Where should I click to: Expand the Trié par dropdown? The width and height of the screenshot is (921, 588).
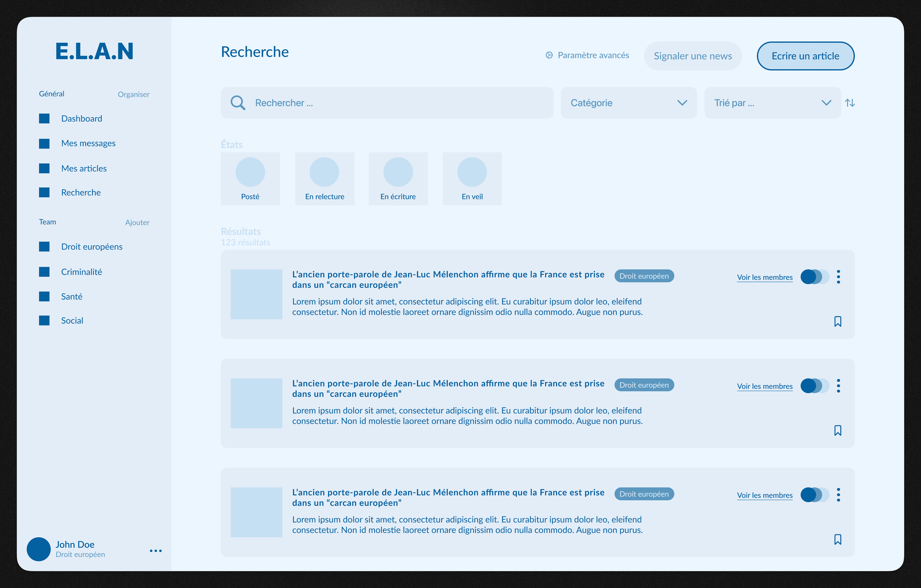[772, 102]
